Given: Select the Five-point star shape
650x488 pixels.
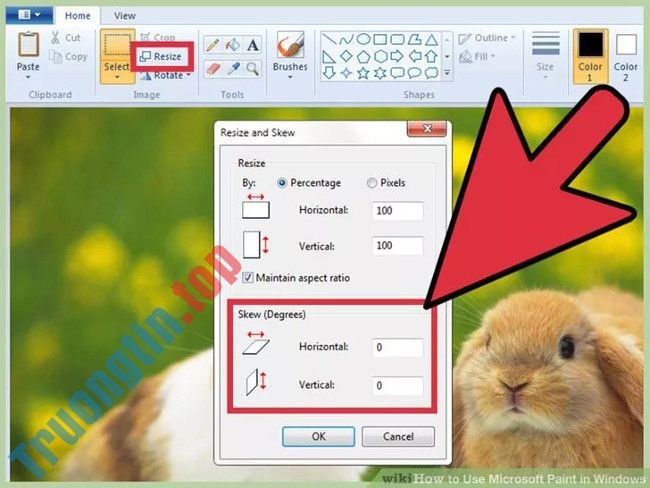Looking at the screenshot, I should click(364, 73).
